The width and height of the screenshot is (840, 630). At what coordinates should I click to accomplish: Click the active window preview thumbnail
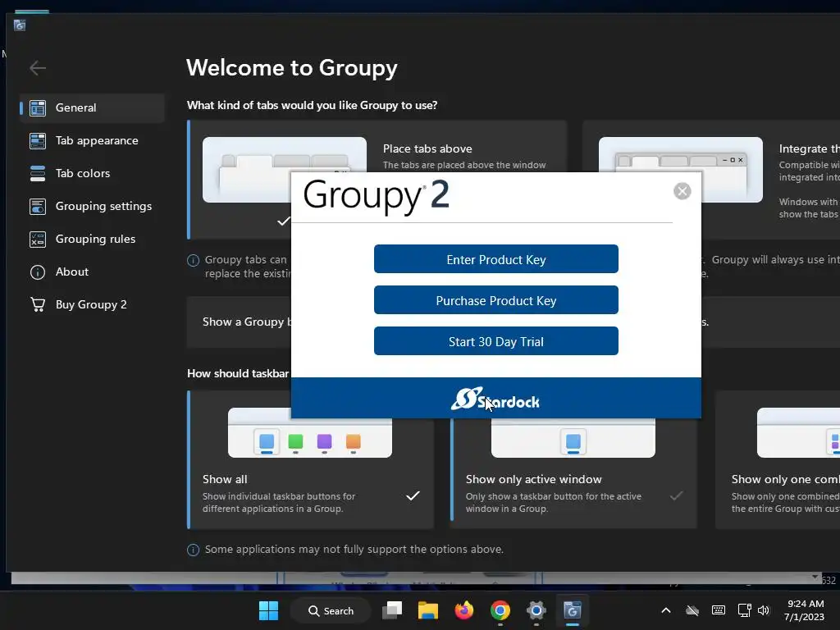click(x=573, y=438)
